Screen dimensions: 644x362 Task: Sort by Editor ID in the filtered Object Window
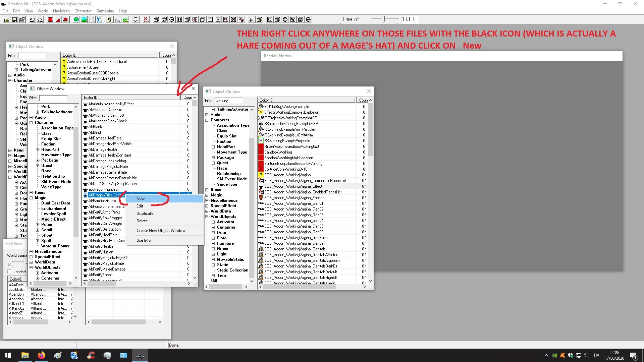click(x=306, y=100)
